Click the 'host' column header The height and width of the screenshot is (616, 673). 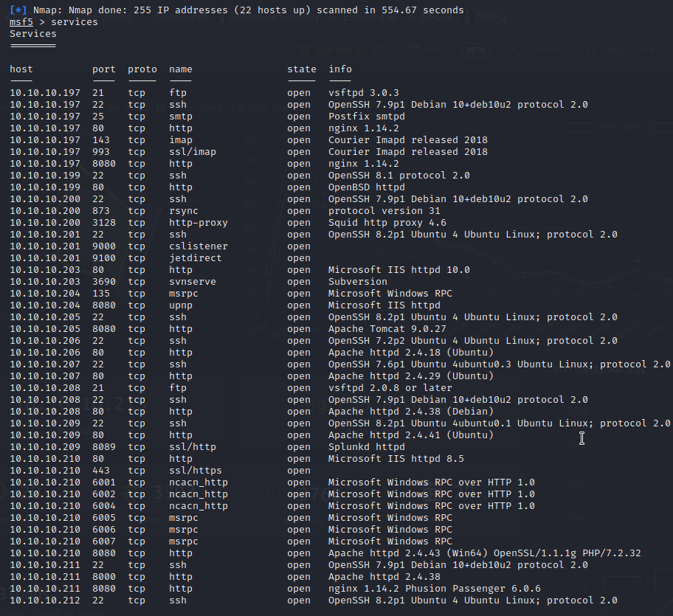(21, 69)
